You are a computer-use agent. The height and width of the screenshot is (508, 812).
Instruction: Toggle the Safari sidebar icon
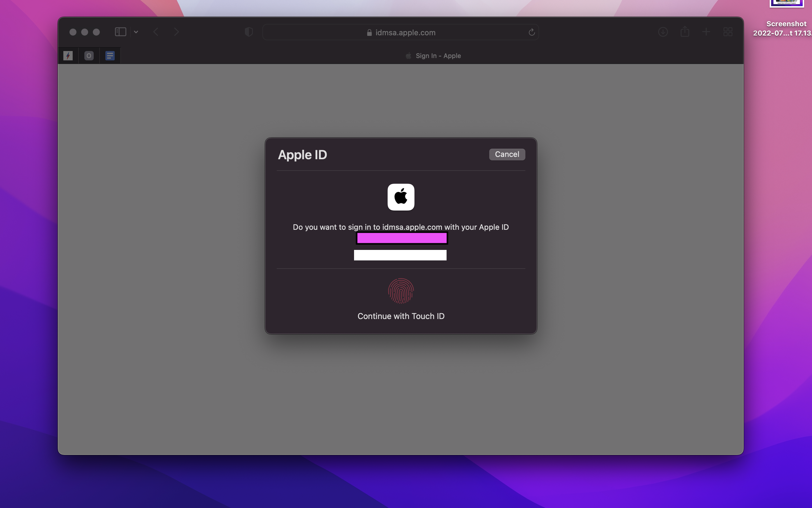pyautogui.click(x=120, y=32)
